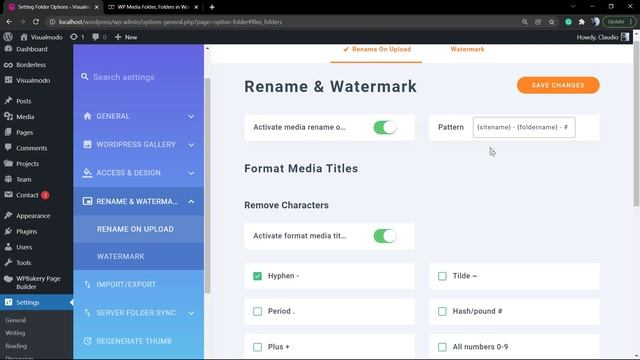Open the General settings sublink
The height and width of the screenshot is (360, 640).
(16, 320)
